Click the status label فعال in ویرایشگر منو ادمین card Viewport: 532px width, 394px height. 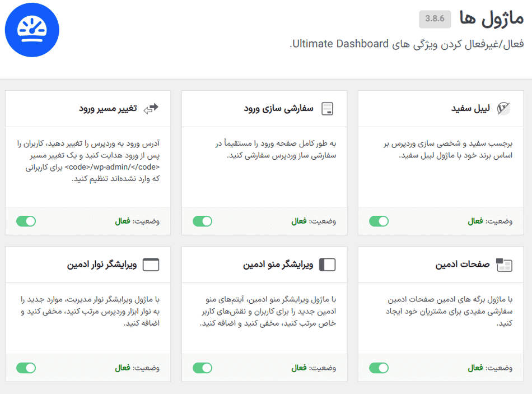(x=299, y=368)
